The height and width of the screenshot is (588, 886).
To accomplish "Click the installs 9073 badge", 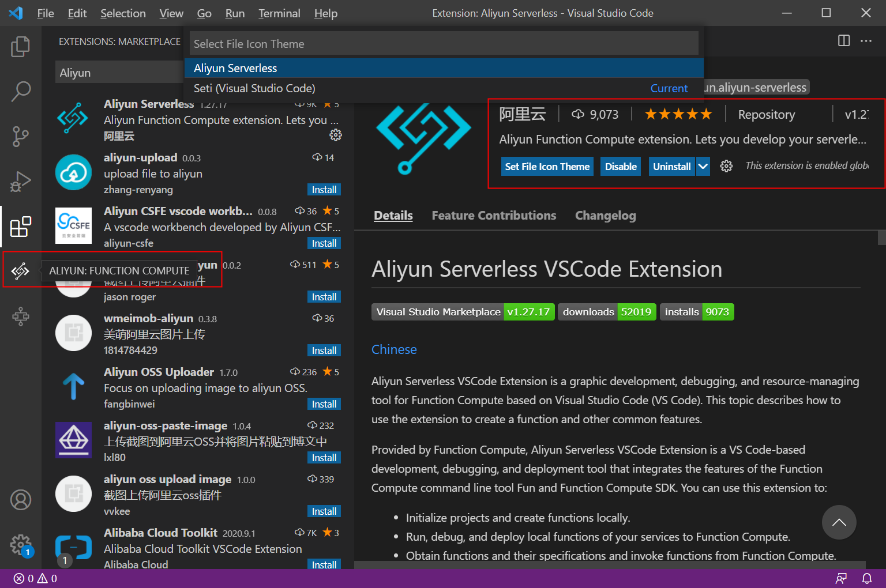I will [x=697, y=312].
